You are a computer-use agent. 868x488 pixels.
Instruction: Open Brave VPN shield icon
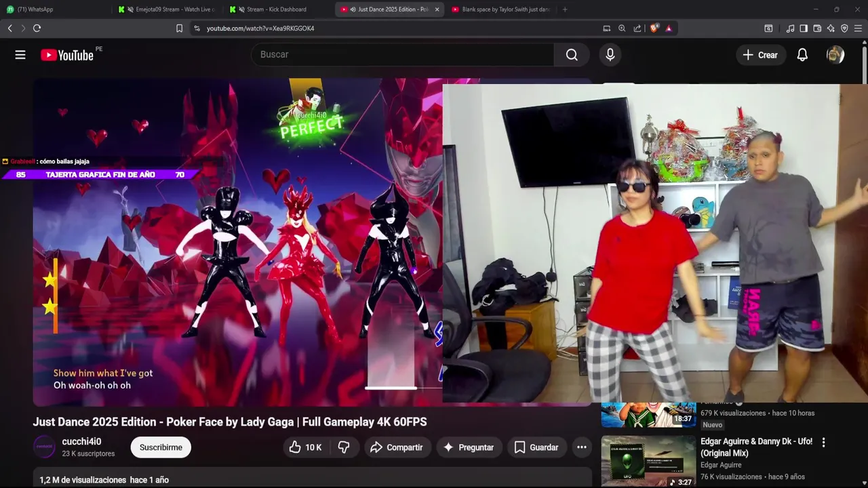pyautogui.click(x=844, y=28)
